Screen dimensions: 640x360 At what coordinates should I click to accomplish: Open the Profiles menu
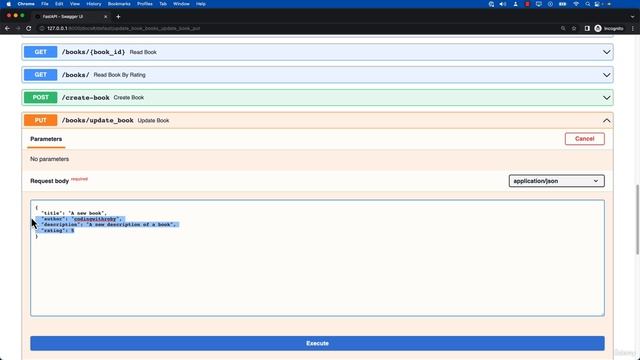coord(144,4)
